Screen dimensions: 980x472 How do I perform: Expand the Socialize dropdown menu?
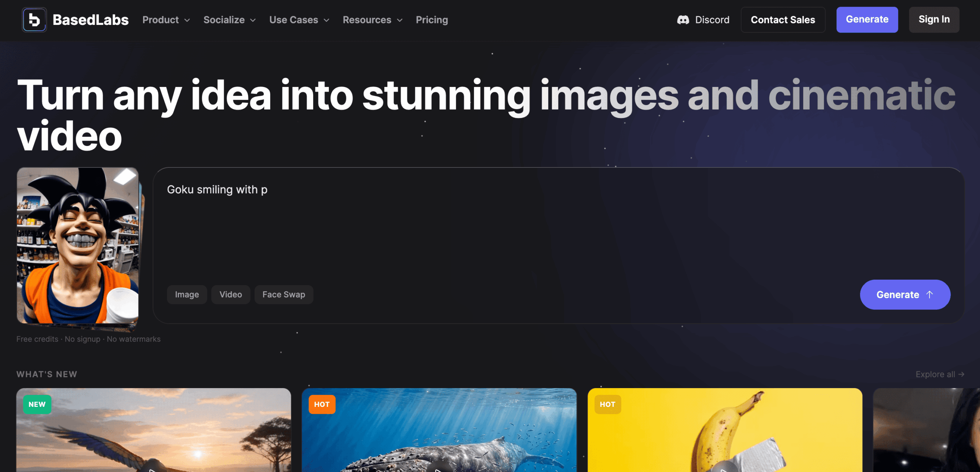[229, 20]
